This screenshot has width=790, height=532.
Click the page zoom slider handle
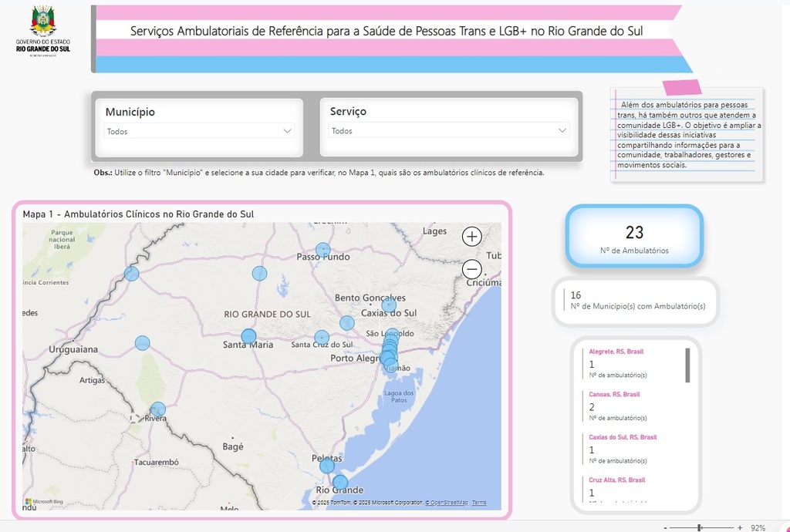[x=700, y=527]
